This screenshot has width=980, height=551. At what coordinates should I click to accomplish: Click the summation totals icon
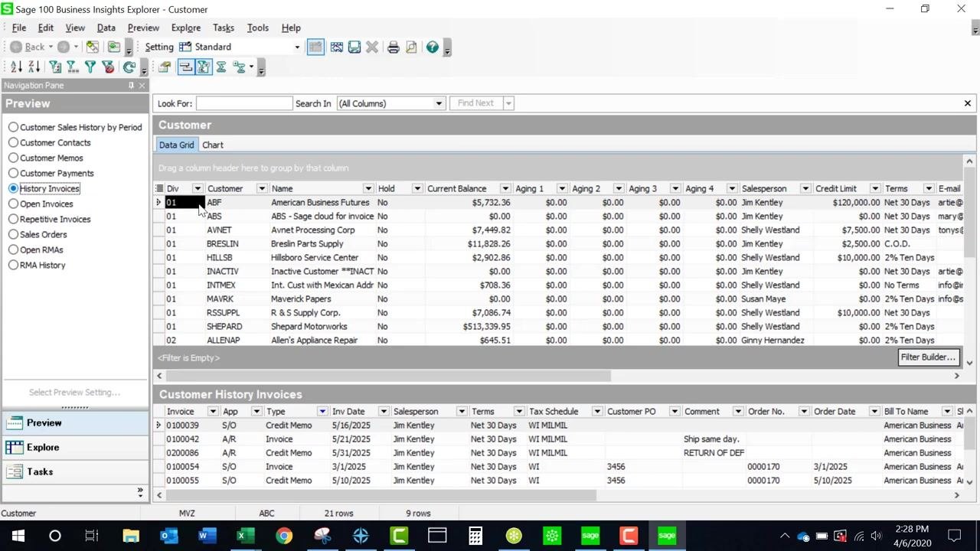click(x=221, y=67)
